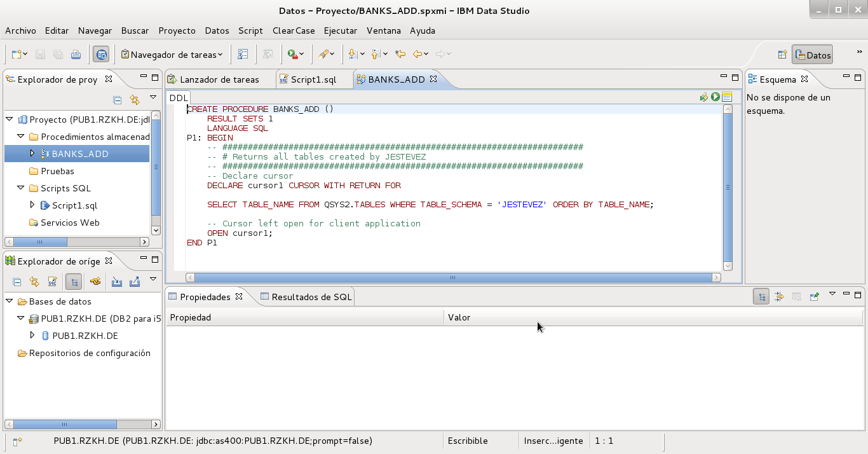Click the status bar new-item icon
Viewport: 868px width, 454px height.
(17, 441)
